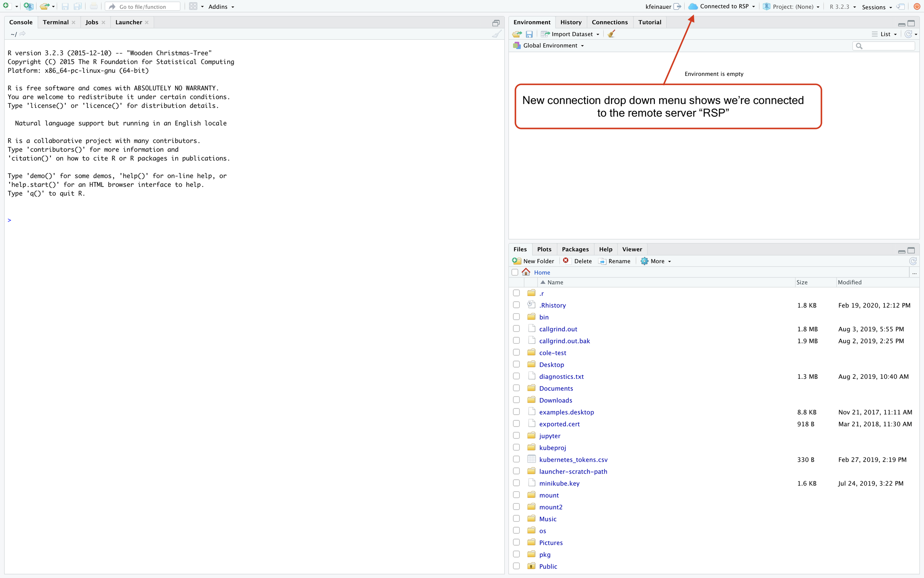924x578 pixels.
Task: Click the refresh files list icon
Action: click(x=912, y=261)
